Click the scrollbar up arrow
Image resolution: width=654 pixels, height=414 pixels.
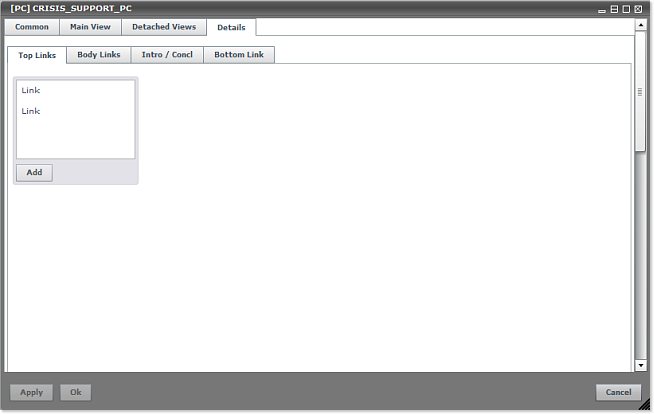pos(639,23)
